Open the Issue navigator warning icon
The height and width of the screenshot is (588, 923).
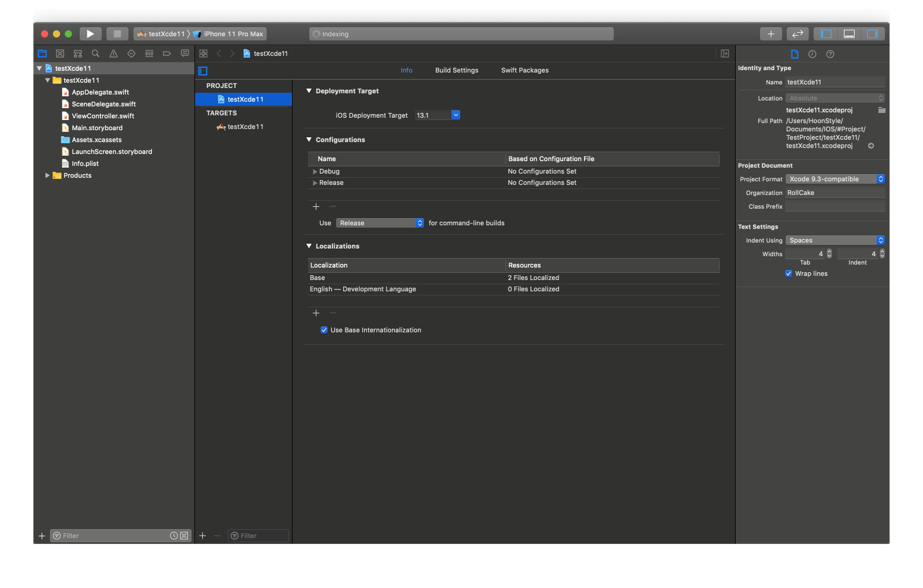click(114, 54)
